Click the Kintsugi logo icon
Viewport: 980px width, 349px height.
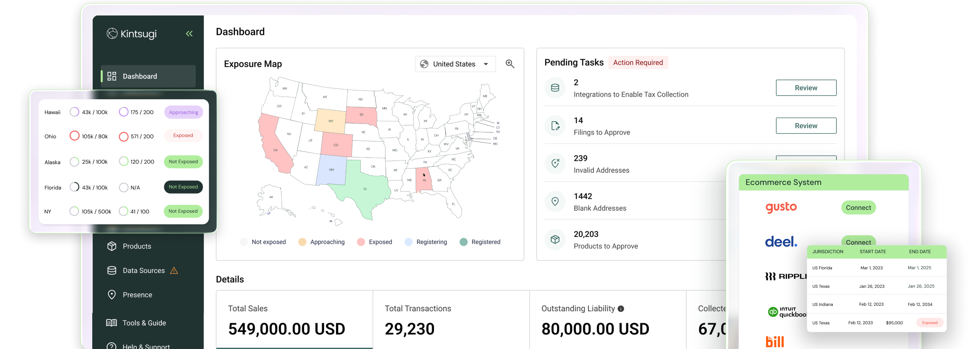[112, 33]
